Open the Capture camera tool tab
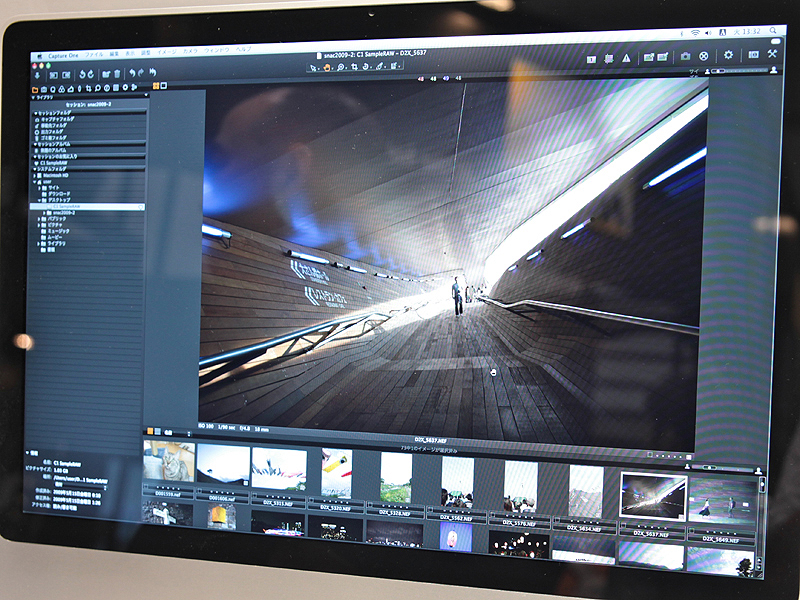This screenshot has width=800, height=600. pyautogui.click(x=44, y=89)
